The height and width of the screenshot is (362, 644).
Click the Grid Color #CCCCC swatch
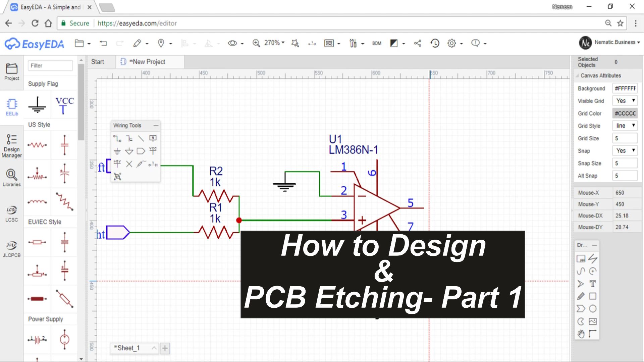click(625, 113)
